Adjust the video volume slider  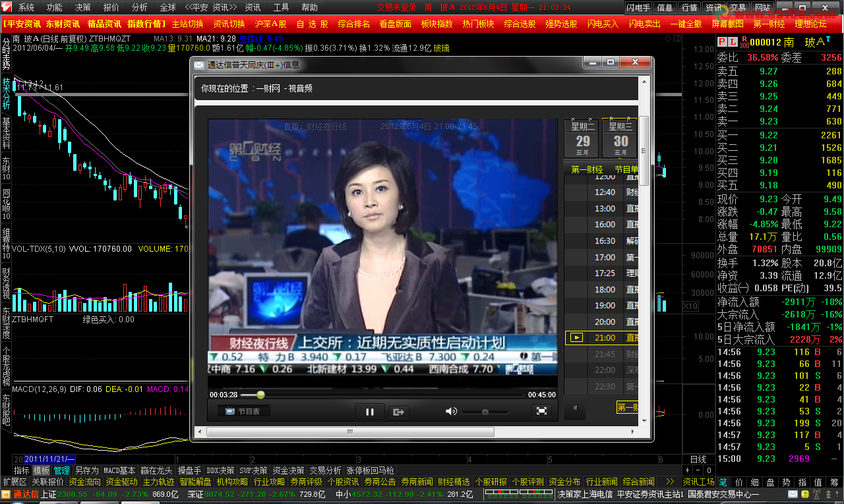[485, 412]
